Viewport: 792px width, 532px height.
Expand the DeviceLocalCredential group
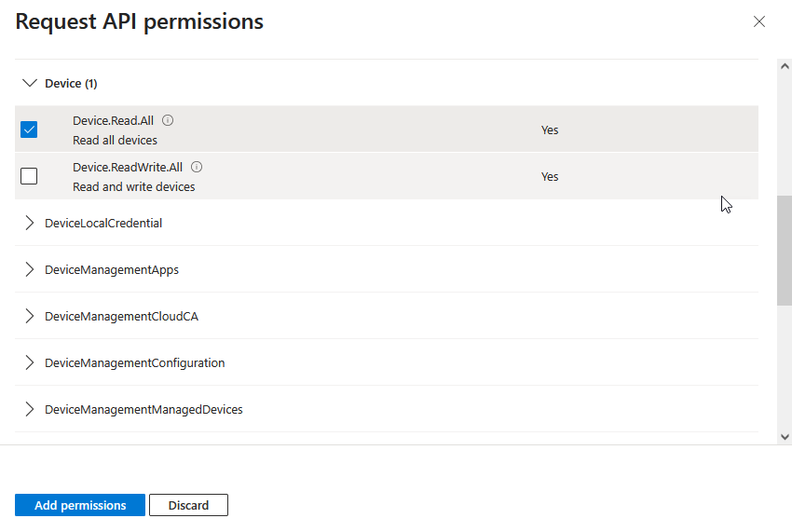pyautogui.click(x=29, y=223)
